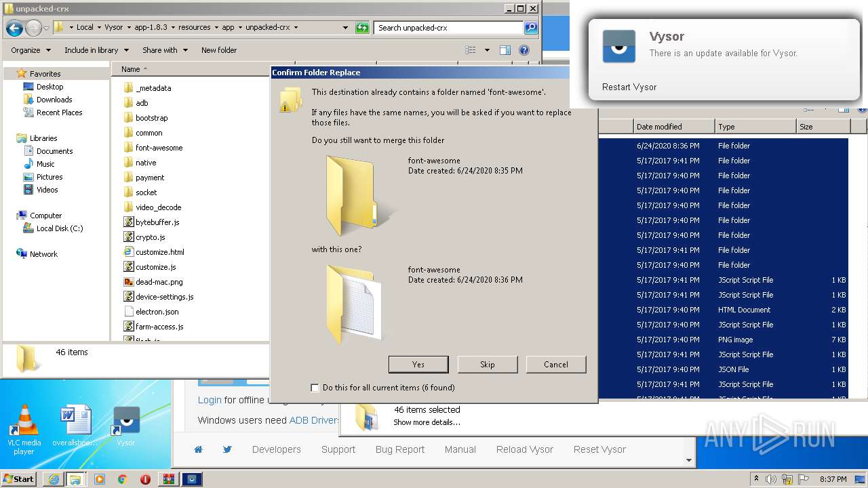Open the VLC media player desktop shortcut
This screenshot has width=868, height=488.
pyautogui.click(x=24, y=429)
